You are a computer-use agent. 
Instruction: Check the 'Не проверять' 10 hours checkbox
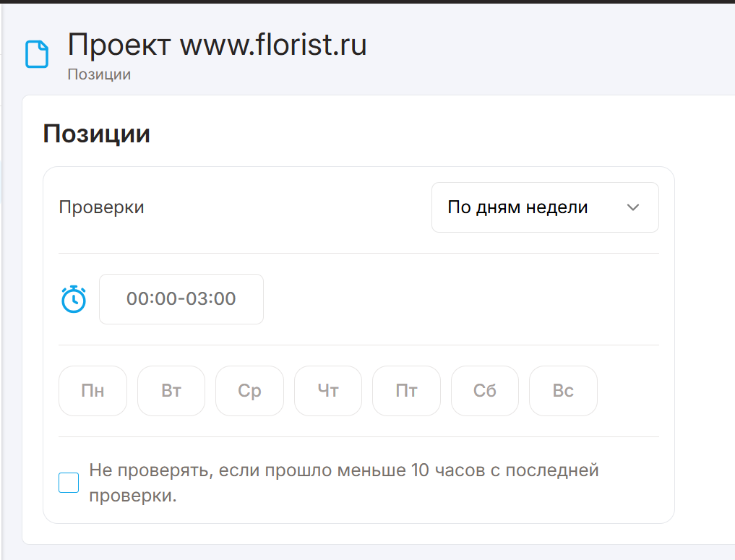(x=69, y=483)
